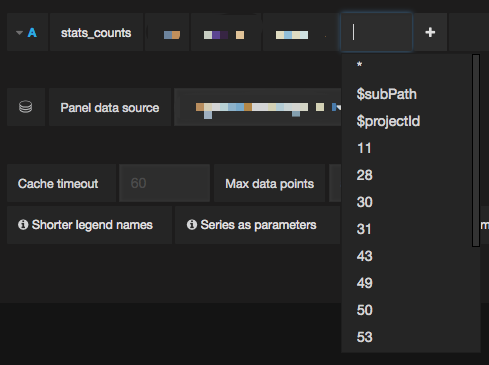Click the plus icon to add segment

coord(430,32)
